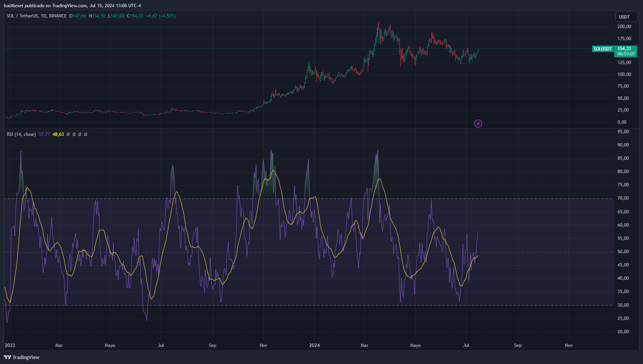
Task: Click the IsaiAlexei publicado en TradingView.com header
Action: click(72, 6)
